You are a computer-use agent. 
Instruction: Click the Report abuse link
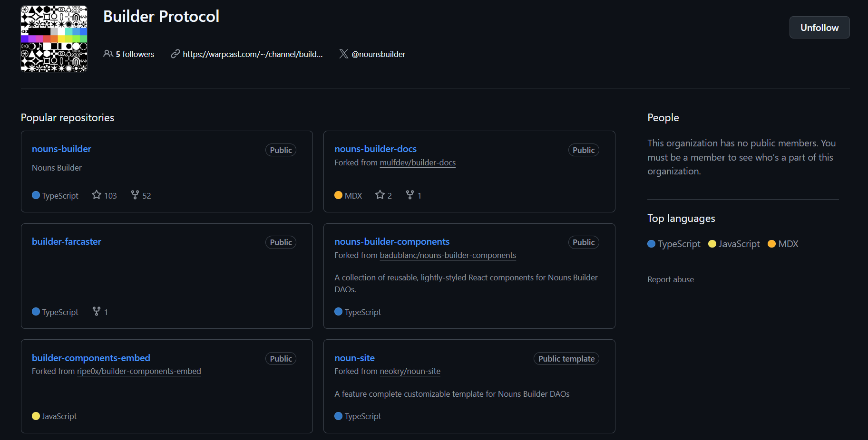[670, 279]
